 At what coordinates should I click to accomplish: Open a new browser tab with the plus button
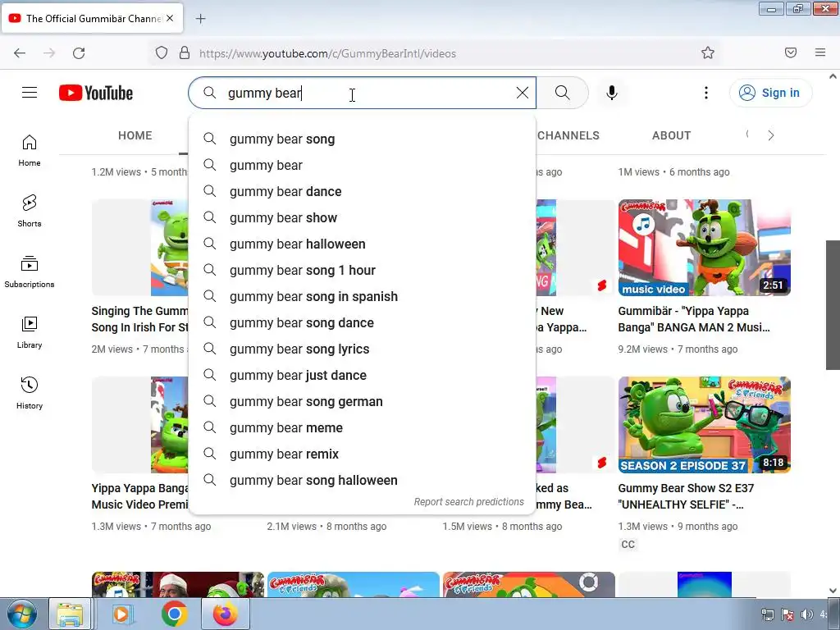click(200, 19)
